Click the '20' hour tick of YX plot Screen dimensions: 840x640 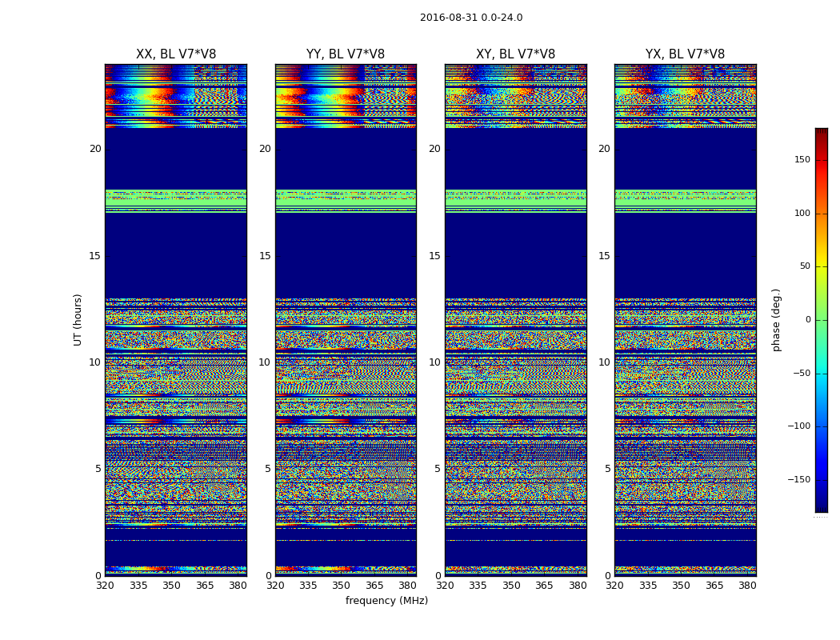click(x=604, y=149)
